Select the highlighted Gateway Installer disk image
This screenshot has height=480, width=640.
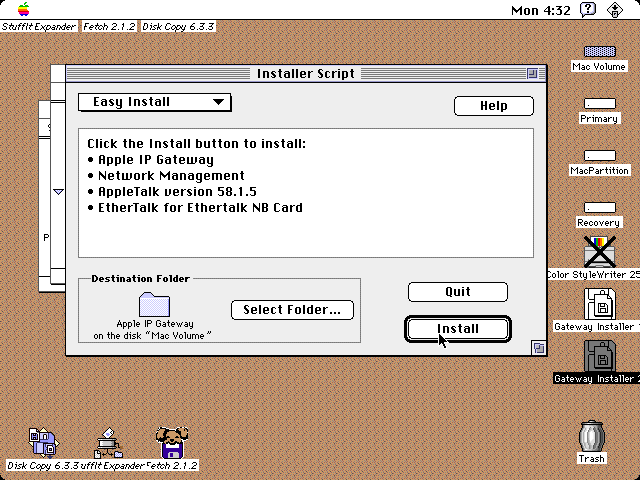click(599, 356)
